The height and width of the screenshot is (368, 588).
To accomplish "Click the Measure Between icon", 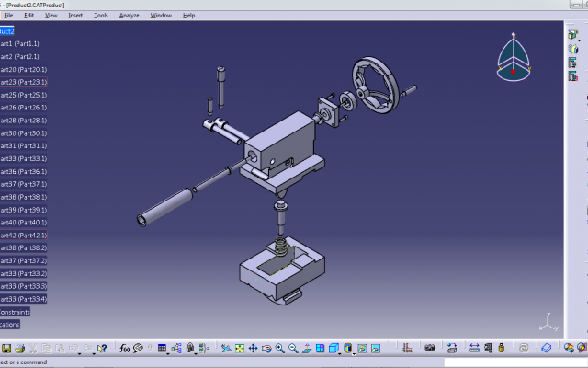I will (474, 349).
